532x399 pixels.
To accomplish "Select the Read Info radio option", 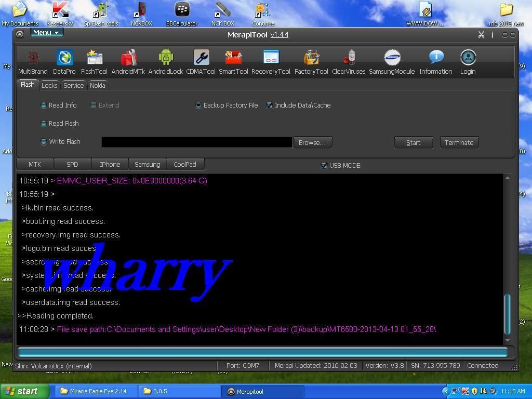I will (x=44, y=105).
